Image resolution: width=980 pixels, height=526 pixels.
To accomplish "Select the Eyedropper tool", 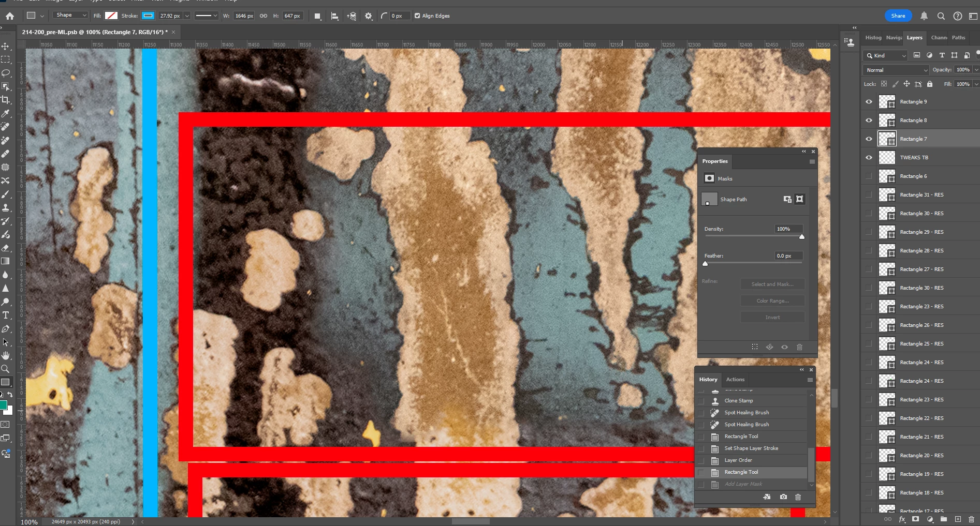I will (x=5, y=113).
